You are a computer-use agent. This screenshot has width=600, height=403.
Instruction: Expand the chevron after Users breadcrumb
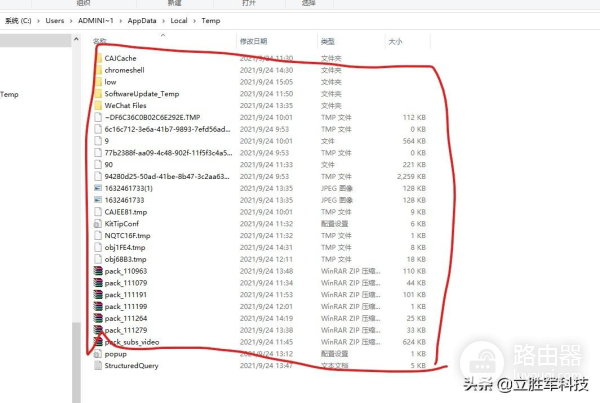click(x=71, y=21)
